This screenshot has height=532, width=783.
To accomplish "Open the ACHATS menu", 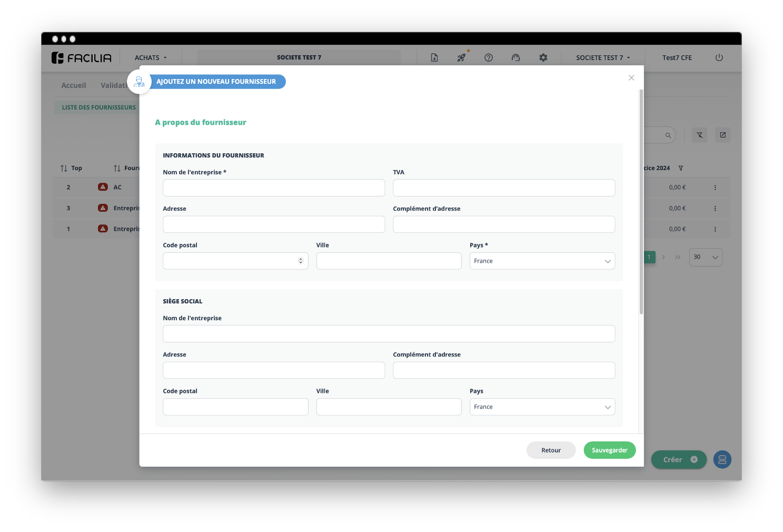I will (x=151, y=58).
